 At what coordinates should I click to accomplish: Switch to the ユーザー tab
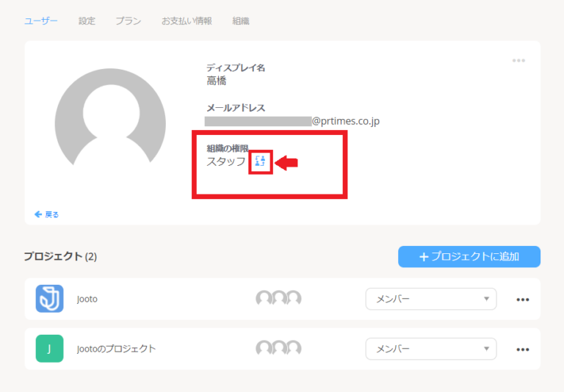tap(40, 21)
